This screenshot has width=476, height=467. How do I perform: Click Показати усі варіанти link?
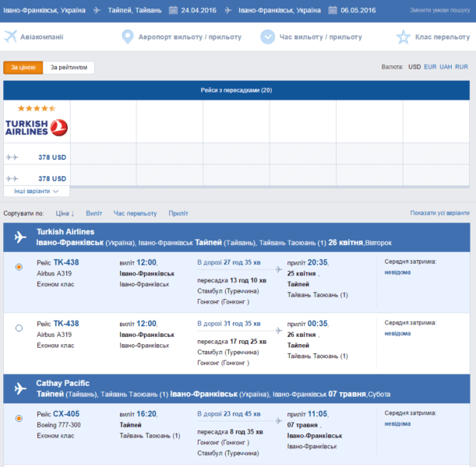(439, 213)
